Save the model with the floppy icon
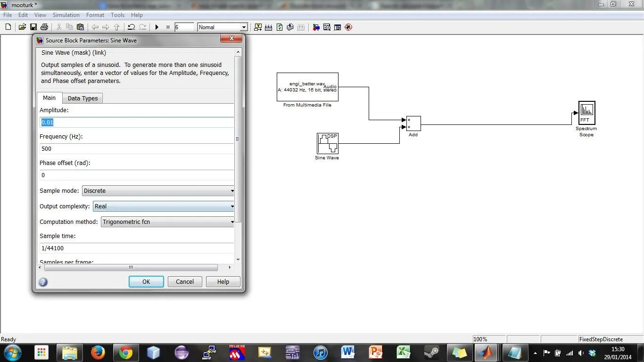Viewport: 644px width, 362px height. click(33, 27)
